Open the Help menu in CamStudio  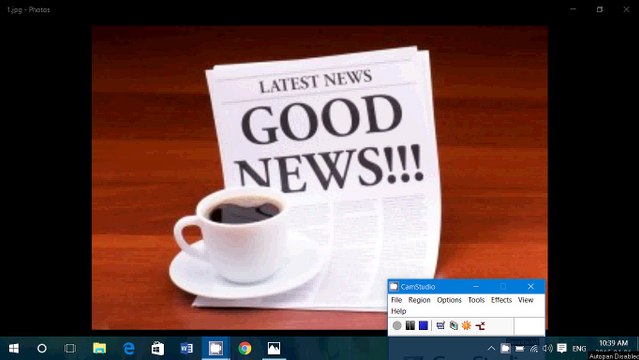coord(399,311)
